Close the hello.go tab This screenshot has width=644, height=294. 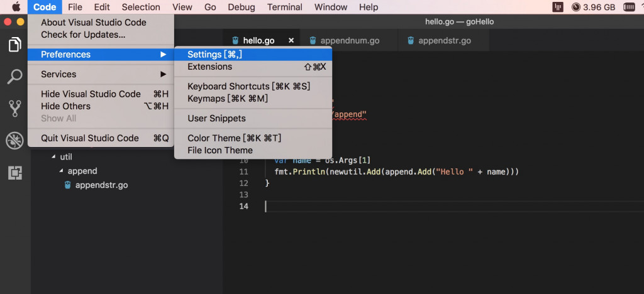[291, 40]
